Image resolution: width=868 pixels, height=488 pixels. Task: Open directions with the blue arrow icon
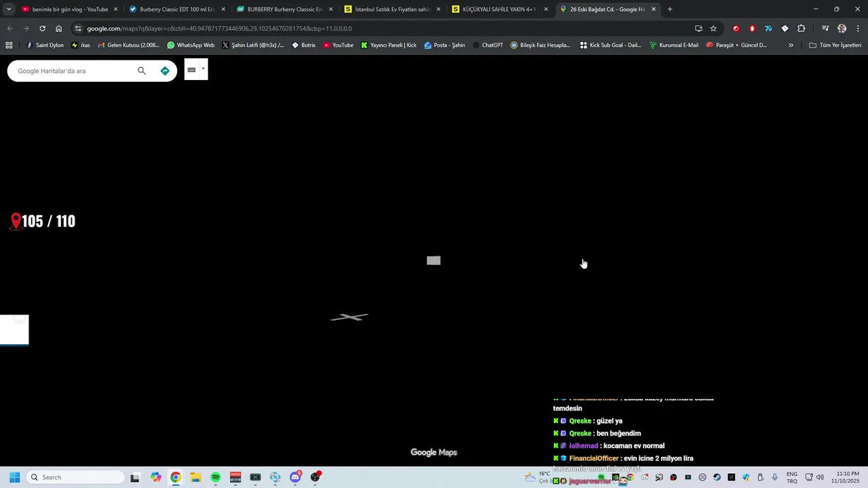click(165, 70)
